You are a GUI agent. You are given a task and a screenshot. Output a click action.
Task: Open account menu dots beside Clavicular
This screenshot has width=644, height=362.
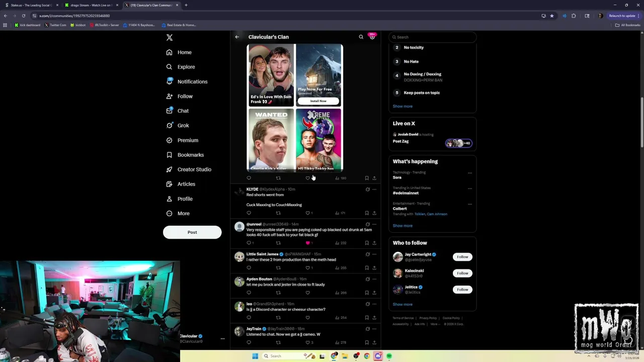click(x=222, y=339)
